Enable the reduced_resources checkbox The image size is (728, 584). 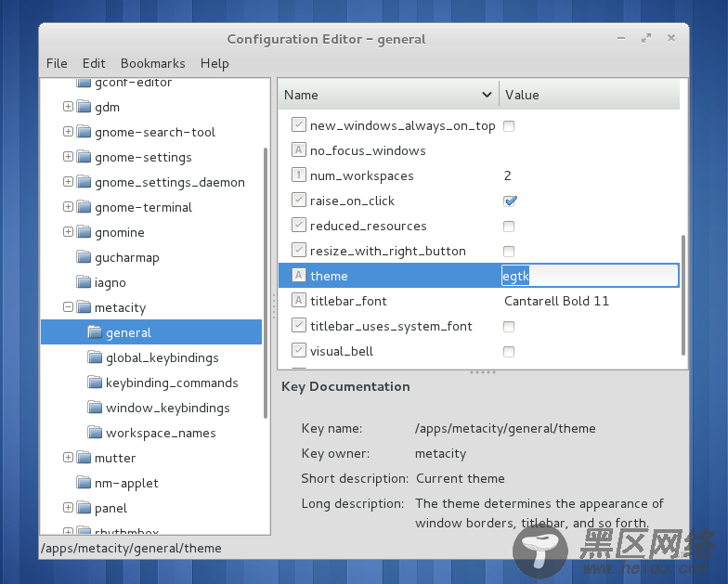tap(509, 227)
